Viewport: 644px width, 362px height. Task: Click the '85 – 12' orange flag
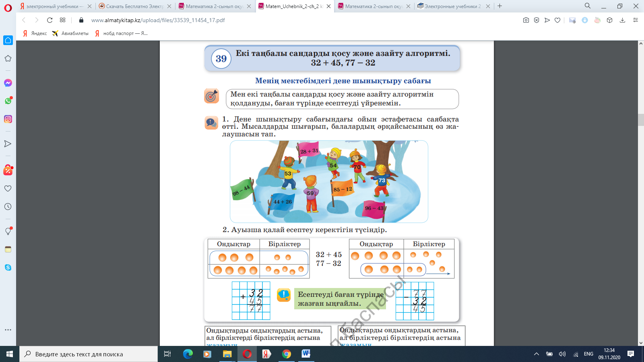[x=343, y=189]
